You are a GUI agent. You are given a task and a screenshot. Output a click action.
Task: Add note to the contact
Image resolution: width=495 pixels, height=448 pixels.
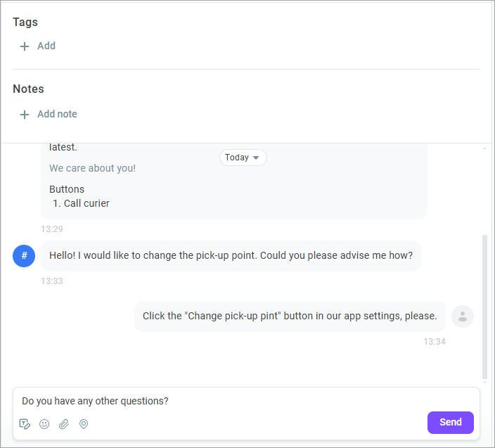click(49, 114)
